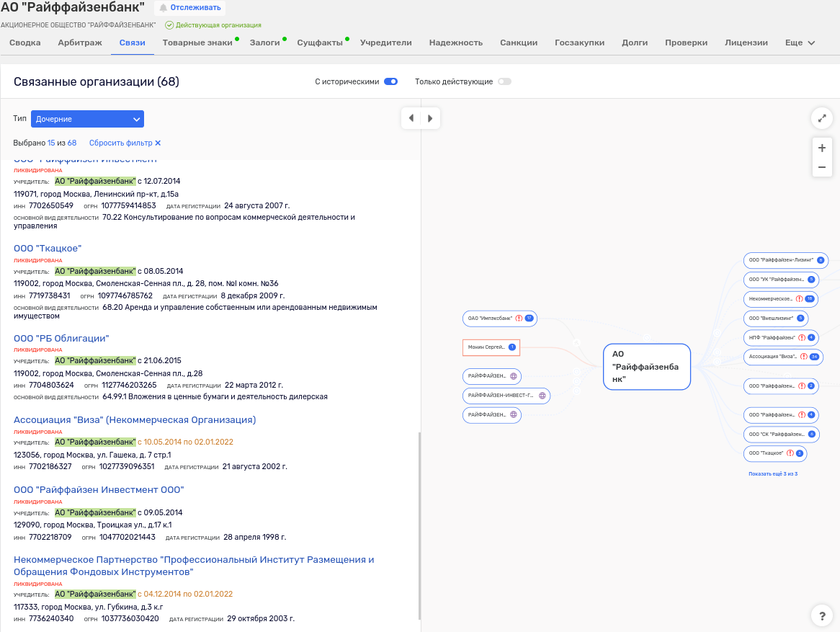Disable the С историческими toggle
Viewport: 840px width, 632px height.
(x=390, y=81)
